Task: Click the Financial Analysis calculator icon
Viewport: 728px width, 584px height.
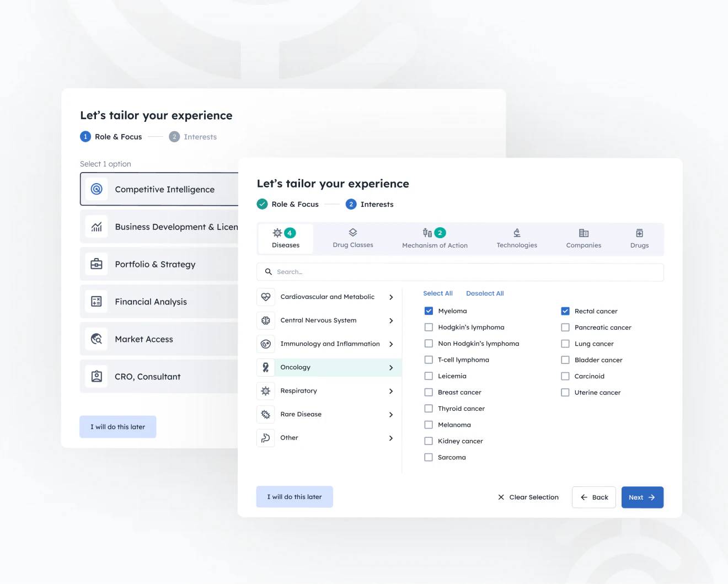Action: pos(97,302)
